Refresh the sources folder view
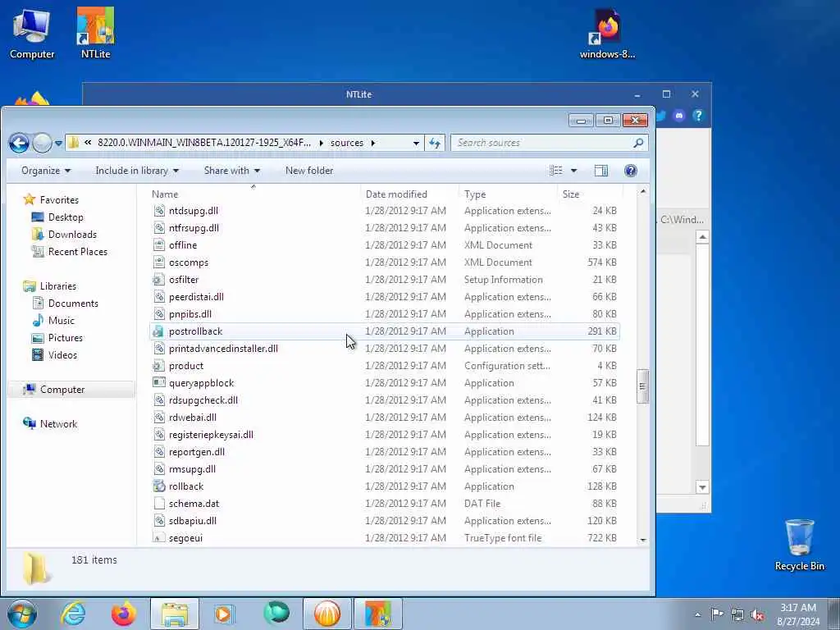Screen dimensions: 840x630 [435, 143]
